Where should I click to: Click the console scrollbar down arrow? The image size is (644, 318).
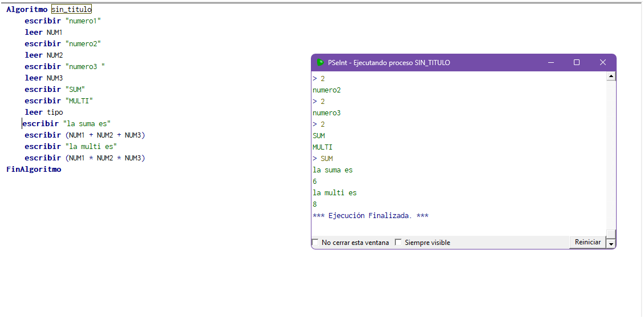point(611,243)
